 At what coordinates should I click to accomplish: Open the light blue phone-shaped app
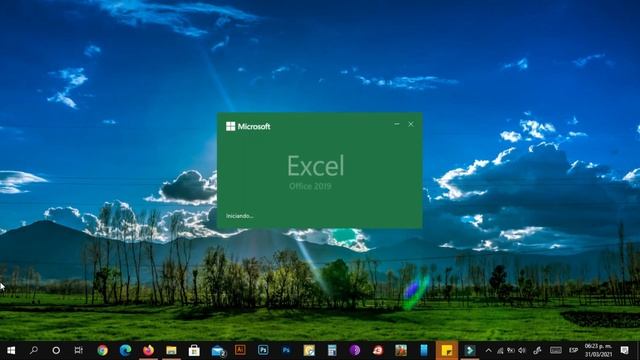(x=424, y=350)
